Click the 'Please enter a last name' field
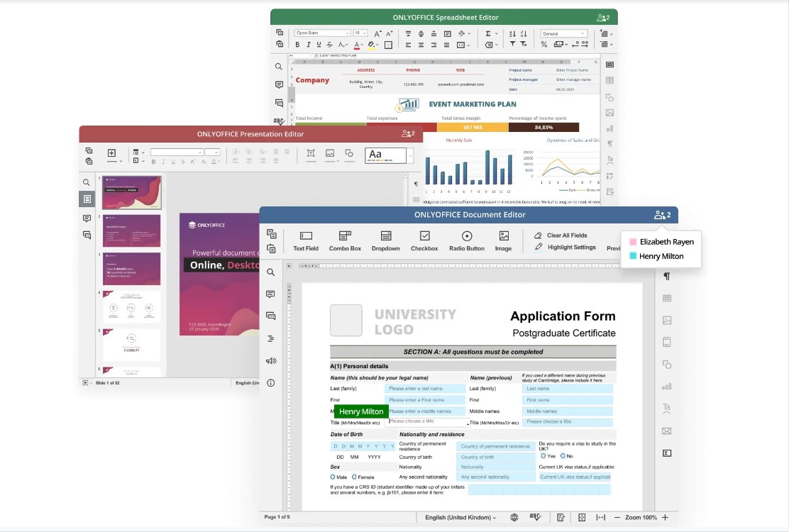Screen dimensions: 789x532 click(425, 389)
